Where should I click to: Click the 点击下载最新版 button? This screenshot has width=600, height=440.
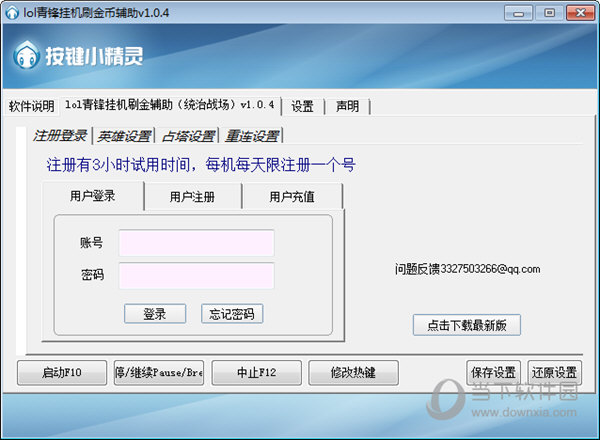(467, 325)
